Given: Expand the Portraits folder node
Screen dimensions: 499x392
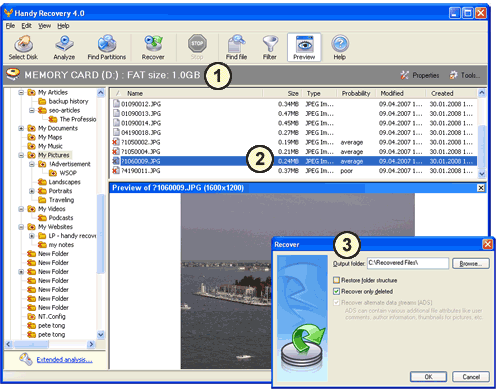Looking at the screenshot, I should [x=32, y=191].
